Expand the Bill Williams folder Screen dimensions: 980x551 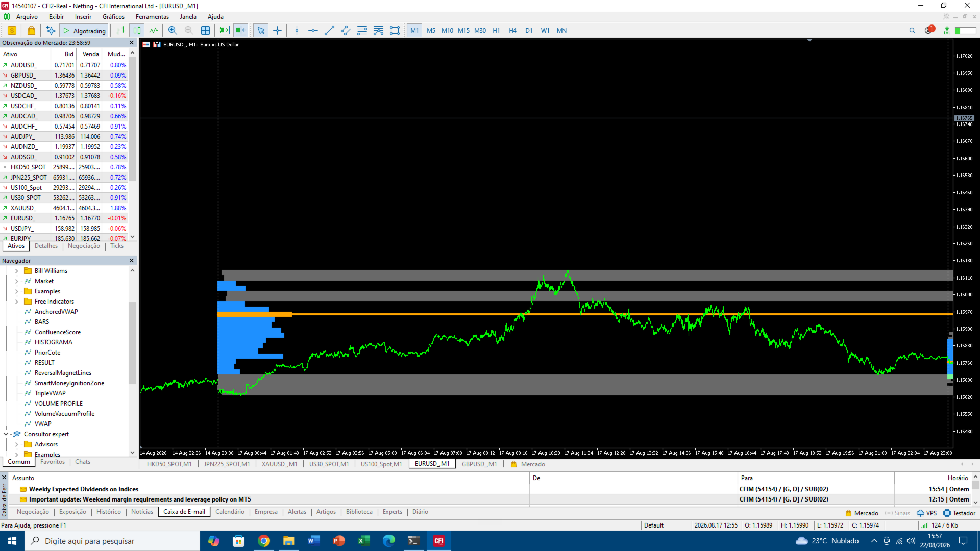click(x=16, y=271)
